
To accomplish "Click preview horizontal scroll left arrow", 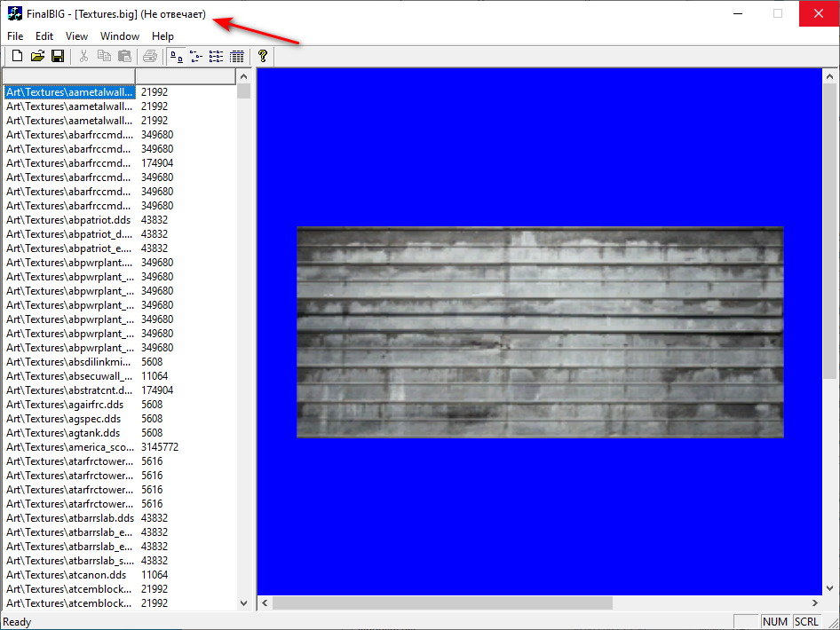I will click(265, 602).
